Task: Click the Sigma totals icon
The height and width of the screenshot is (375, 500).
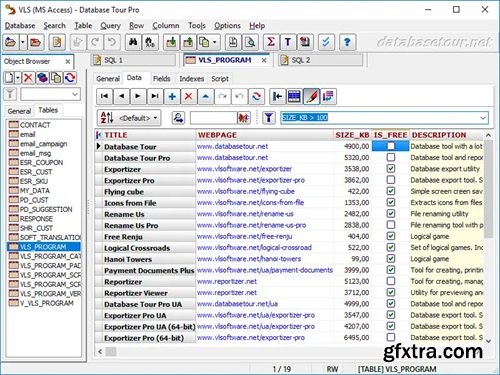Action: (x=271, y=42)
